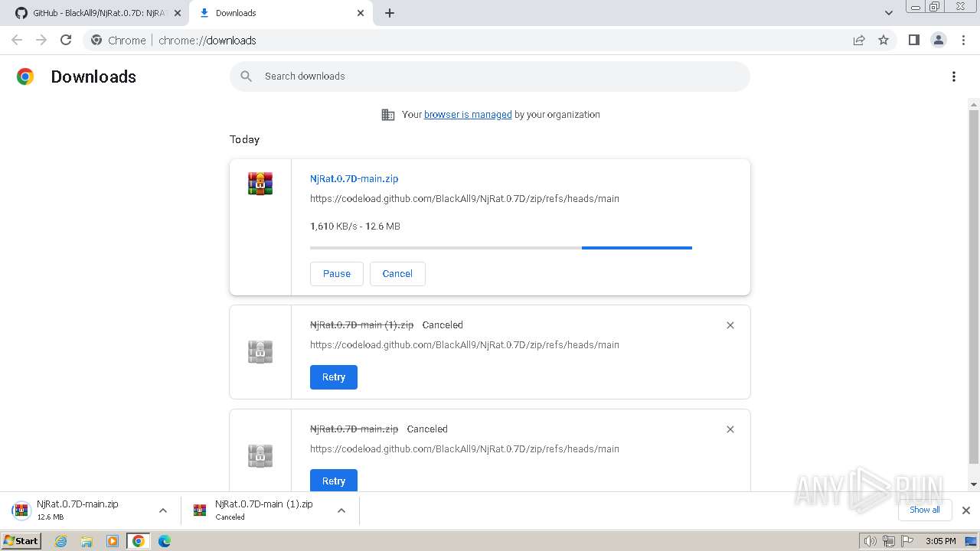Close the Downloads tab

(361, 13)
